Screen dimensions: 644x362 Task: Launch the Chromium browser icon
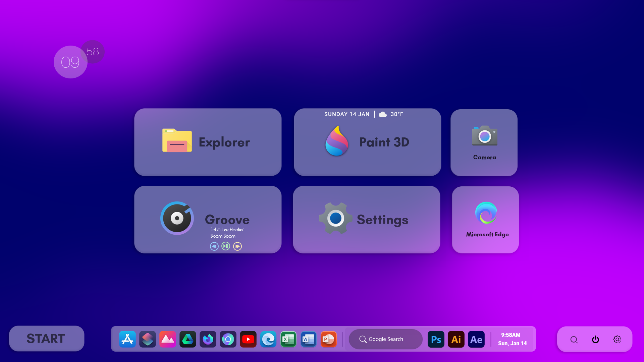pos(228,339)
